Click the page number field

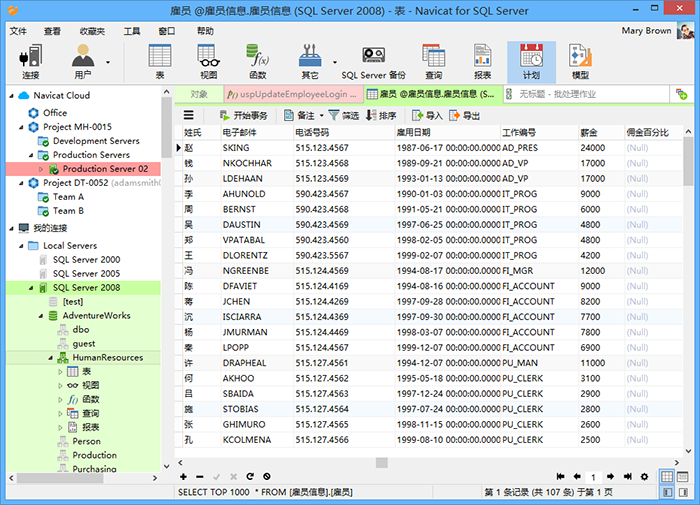pos(593,477)
